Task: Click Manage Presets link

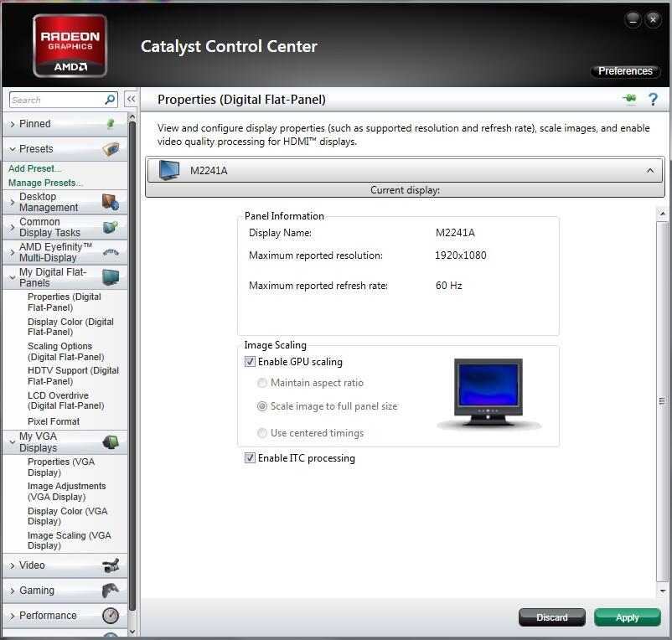Action: (45, 183)
